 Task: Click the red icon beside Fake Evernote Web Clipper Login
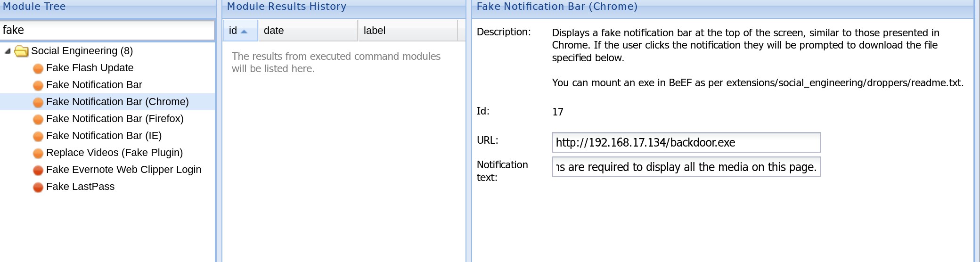click(x=38, y=171)
